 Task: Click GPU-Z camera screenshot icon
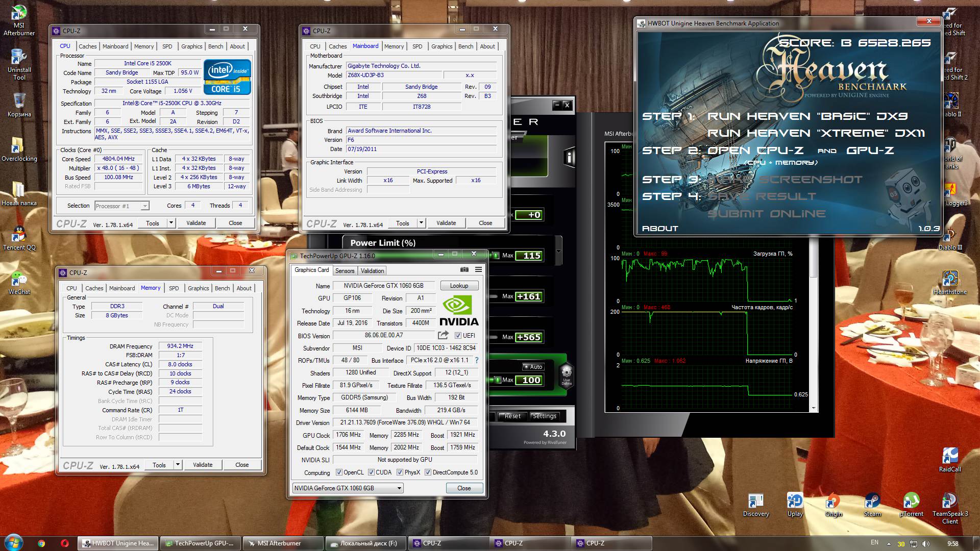[x=464, y=269]
